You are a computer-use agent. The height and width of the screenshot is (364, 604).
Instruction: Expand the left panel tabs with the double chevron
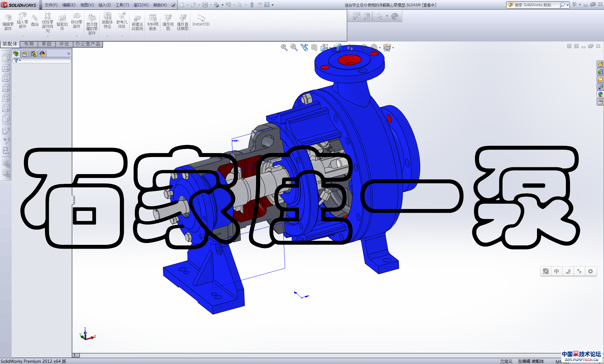69,54
